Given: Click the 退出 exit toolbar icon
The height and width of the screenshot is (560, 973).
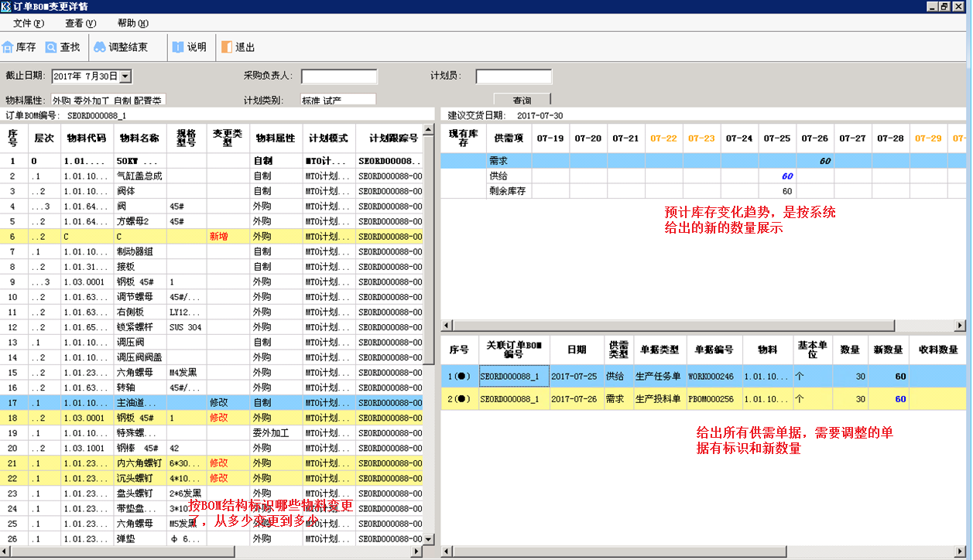Looking at the screenshot, I should [238, 47].
